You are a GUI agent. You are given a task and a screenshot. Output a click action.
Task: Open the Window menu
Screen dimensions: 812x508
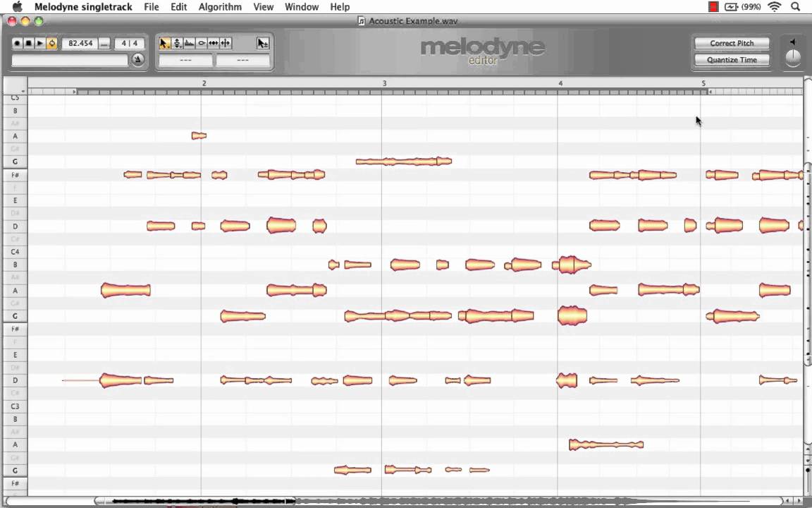click(302, 7)
